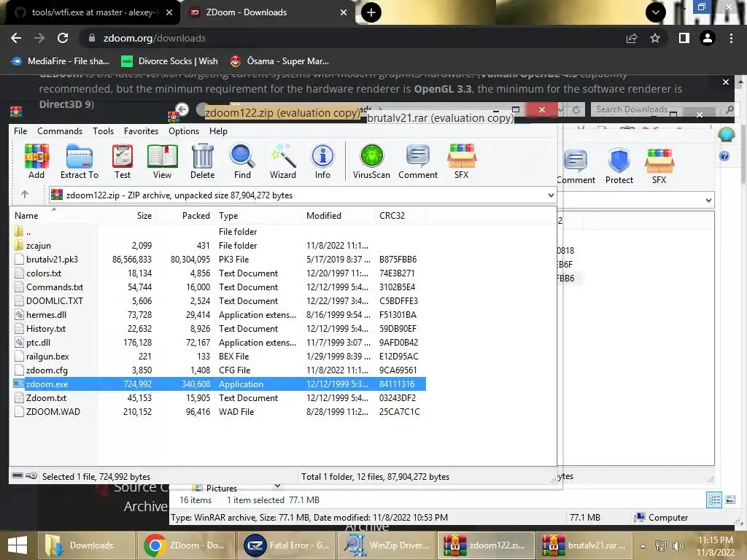The width and height of the screenshot is (747, 560).
Task: Run the VirusScan icon
Action: pos(371,161)
